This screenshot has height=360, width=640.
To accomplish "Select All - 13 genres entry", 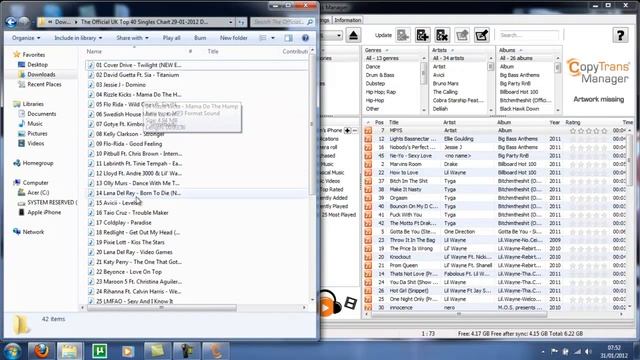I will [x=382, y=58].
